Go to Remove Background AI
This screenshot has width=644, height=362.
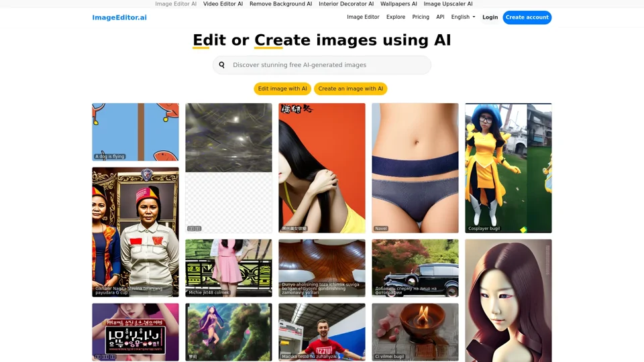pyautogui.click(x=281, y=4)
